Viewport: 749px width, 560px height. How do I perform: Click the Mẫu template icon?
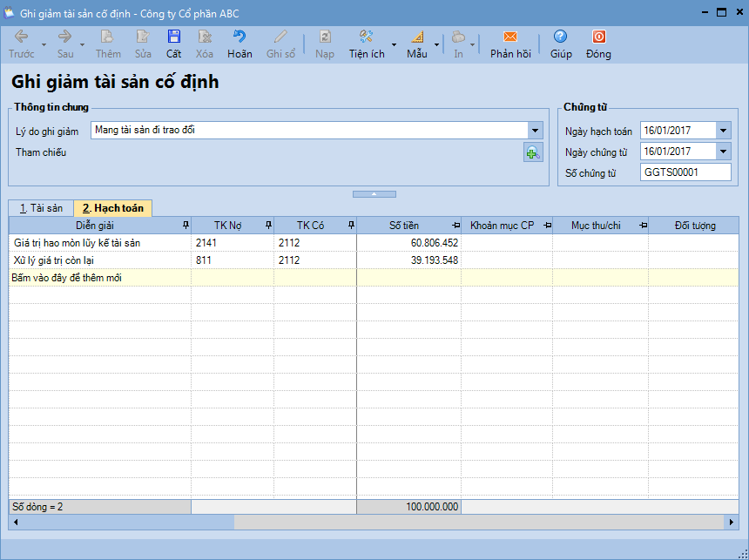416,37
